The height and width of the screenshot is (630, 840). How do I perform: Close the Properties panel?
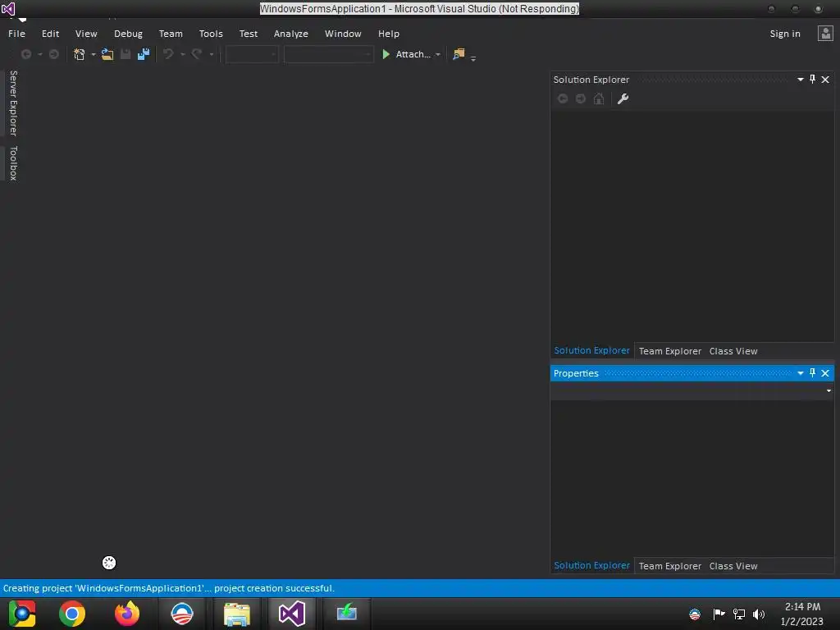point(825,373)
